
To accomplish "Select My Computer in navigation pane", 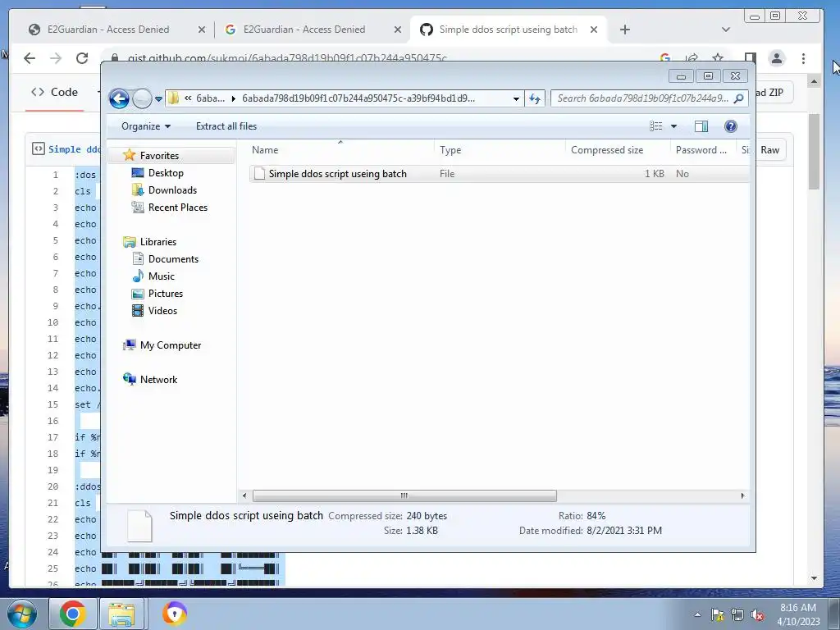I will (171, 345).
